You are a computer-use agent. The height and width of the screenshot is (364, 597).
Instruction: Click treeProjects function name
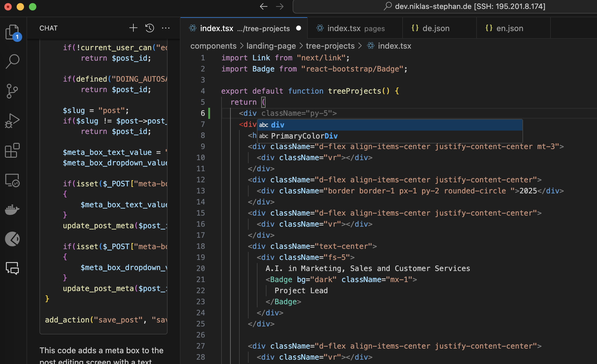click(x=354, y=91)
